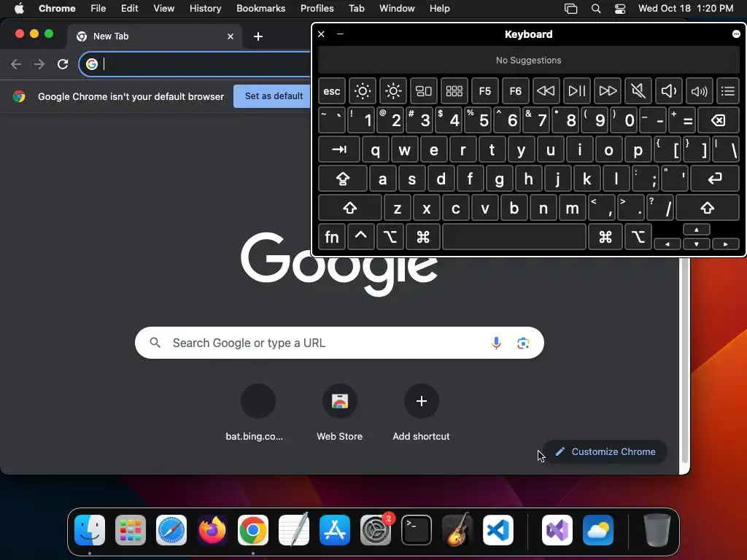The image size is (747, 560).
Task: Open the Web Store shortcut
Action: [x=340, y=413]
